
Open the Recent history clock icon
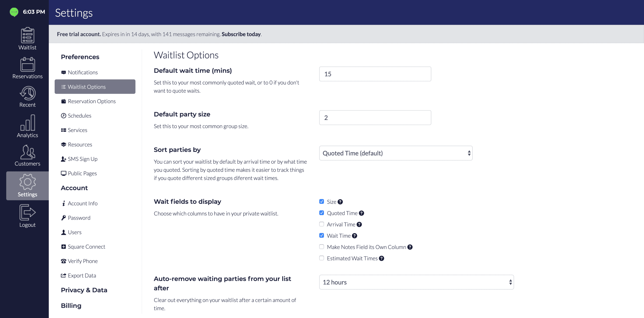27,93
